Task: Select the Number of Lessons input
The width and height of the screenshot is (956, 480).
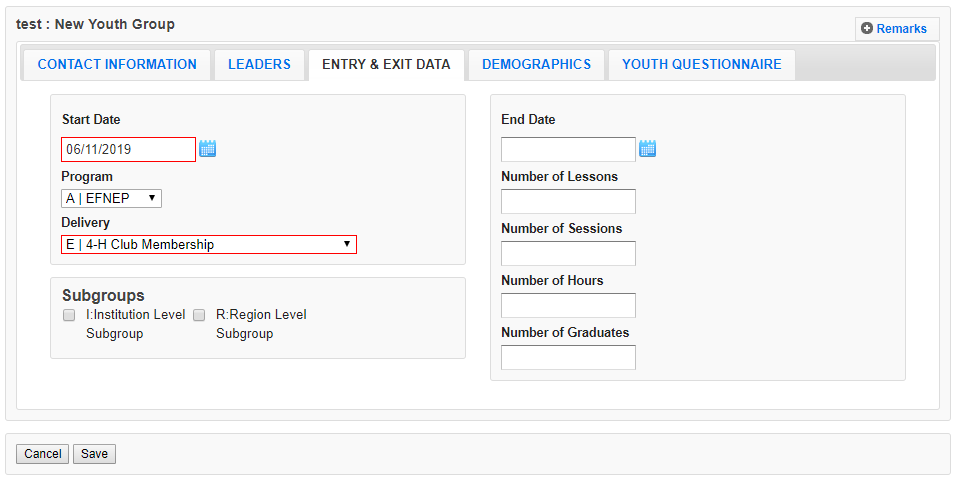Action: (568, 202)
